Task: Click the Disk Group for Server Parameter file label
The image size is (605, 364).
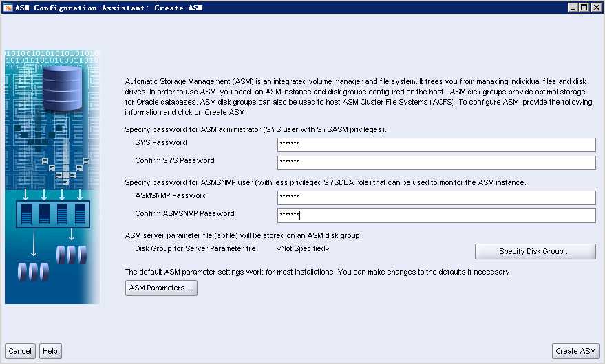Action: 195,248
